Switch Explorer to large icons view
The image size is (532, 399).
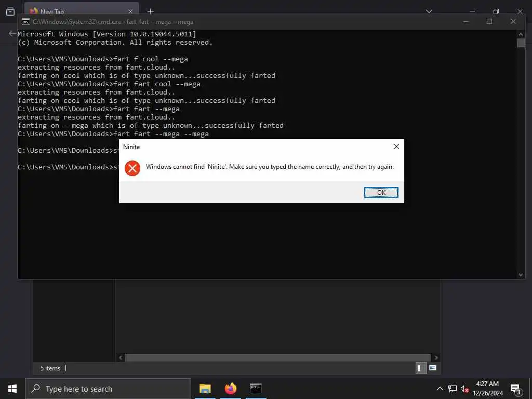click(x=433, y=368)
